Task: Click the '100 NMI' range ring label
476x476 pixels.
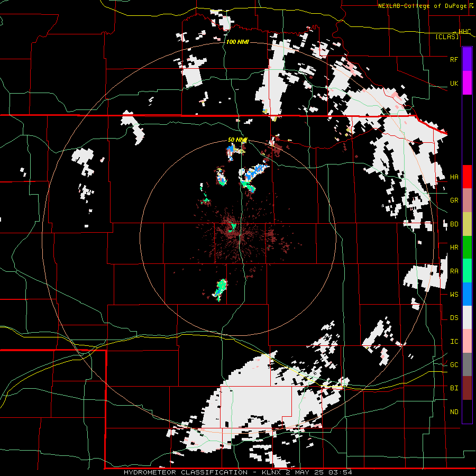Action: click(x=237, y=42)
